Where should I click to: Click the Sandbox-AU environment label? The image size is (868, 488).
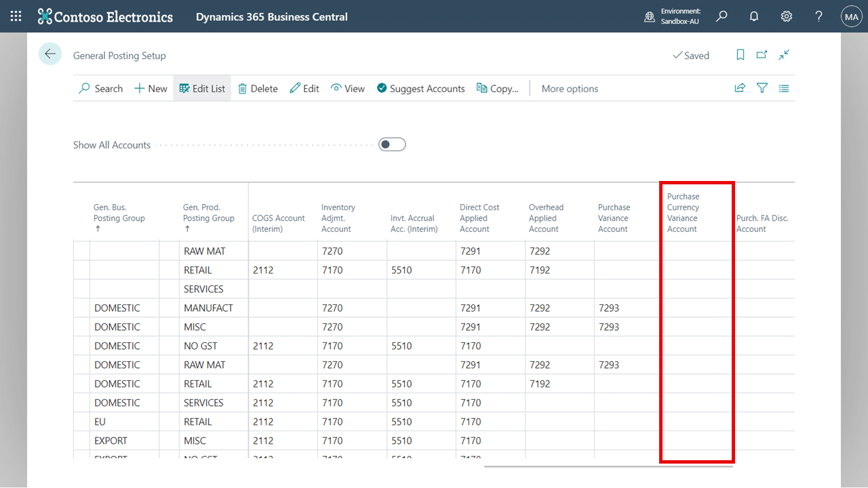point(679,21)
